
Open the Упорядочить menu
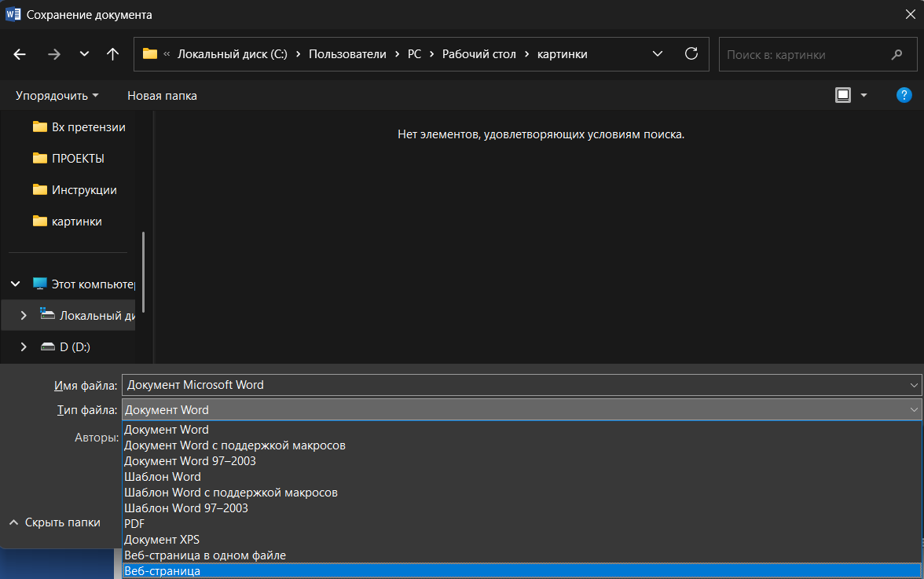57,95
